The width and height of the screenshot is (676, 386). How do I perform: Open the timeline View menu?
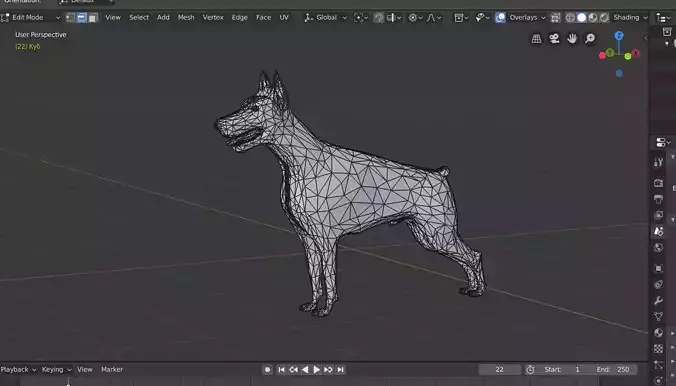pyautogui.click(x=84, y=370)
